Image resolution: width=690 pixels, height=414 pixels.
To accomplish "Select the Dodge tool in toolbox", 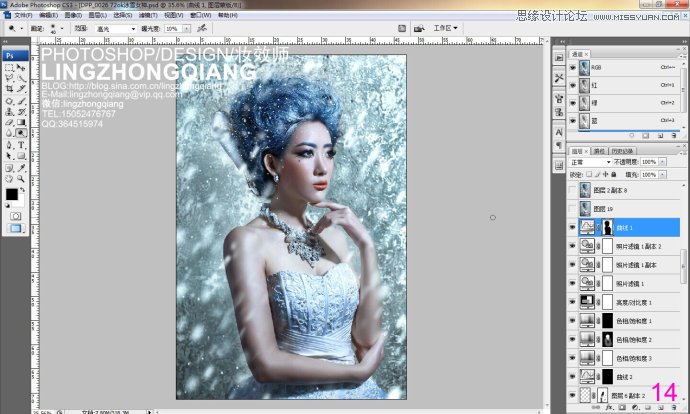I will (21, 133).
